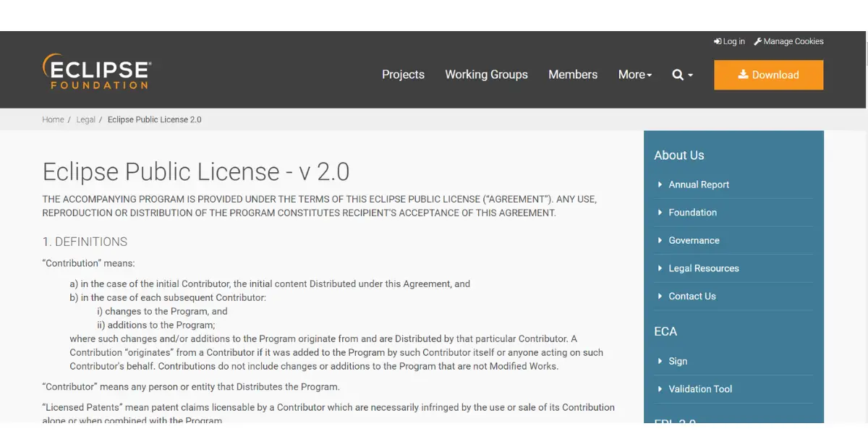The width and height of the screenshot is (868, 434).
Task: Click the line "ii) additions to the Program;"
Action: pyautogui.click(x=156, y=325)
